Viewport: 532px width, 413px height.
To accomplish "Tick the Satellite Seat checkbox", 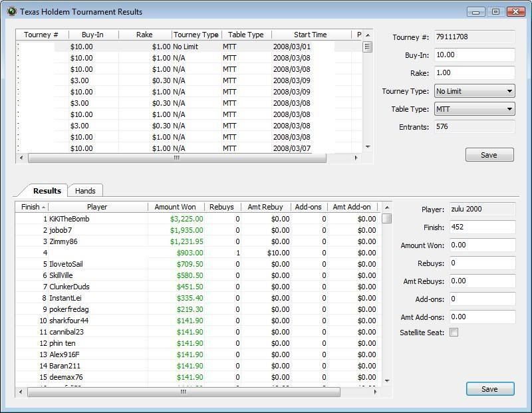I will pos(454,333).
